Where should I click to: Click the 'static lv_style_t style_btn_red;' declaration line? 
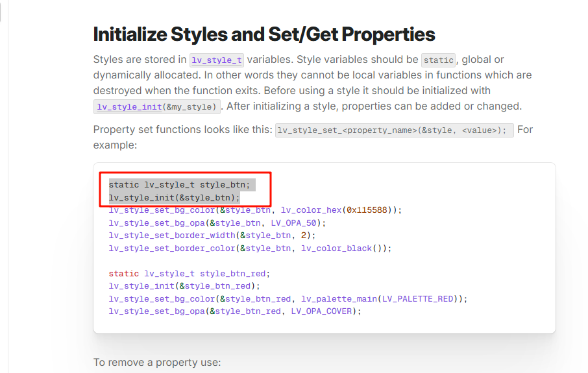tap(189, 274)
